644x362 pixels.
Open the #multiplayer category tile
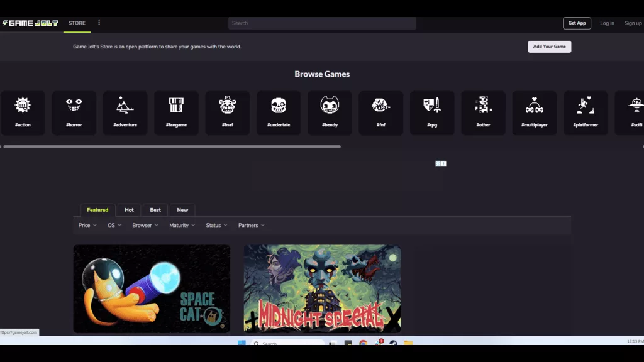coord(535,113)
